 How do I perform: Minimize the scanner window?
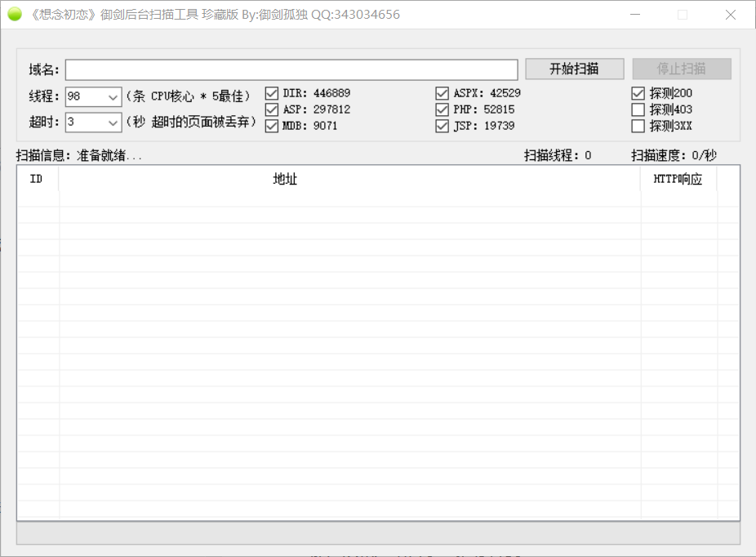(634, 14)
